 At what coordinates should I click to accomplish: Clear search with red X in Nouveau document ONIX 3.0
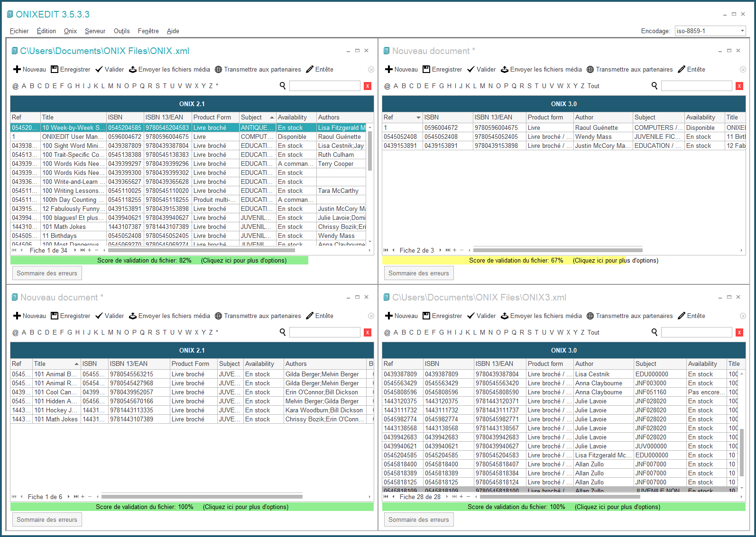739,86
